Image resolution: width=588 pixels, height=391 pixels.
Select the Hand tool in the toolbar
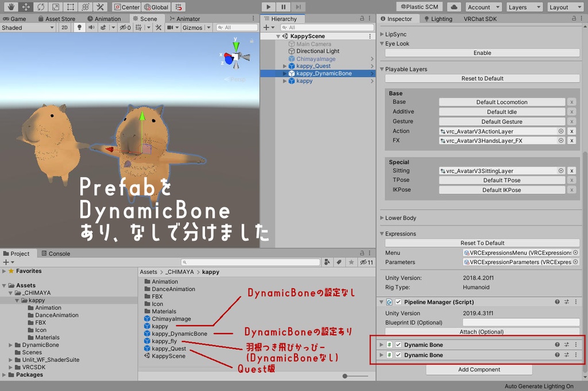coord(11,7)
